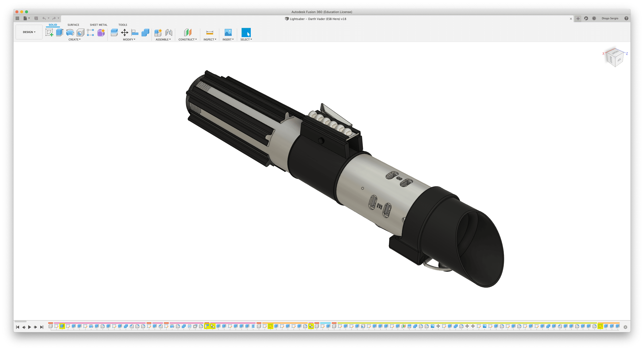This screenshot has height=350, width=644.
Task: Close the Lightsaber document tab
Action: [x=571, y=19]
